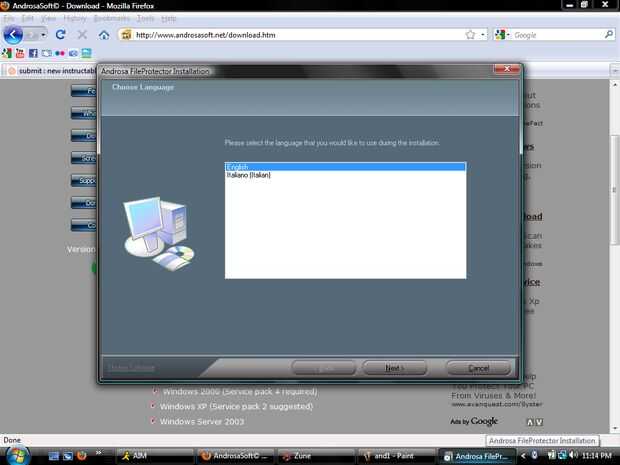Click the volume speaker tray icon
Screen dimensions: 620x465
[573, 456]
